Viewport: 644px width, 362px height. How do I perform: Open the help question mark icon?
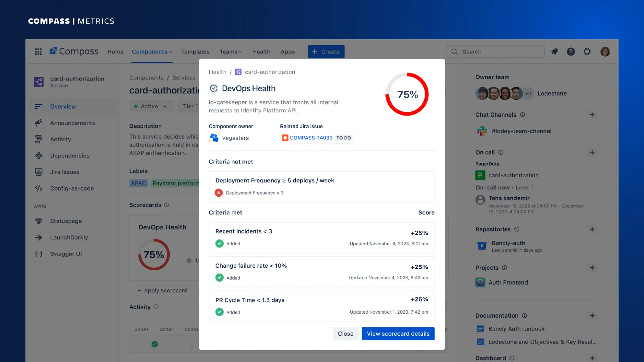[571, 52]
